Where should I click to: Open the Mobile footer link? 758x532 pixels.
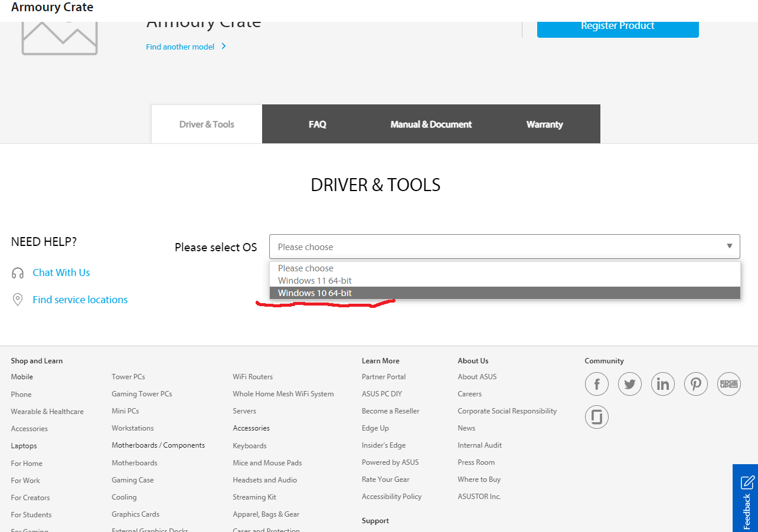[x=22, y=377]
